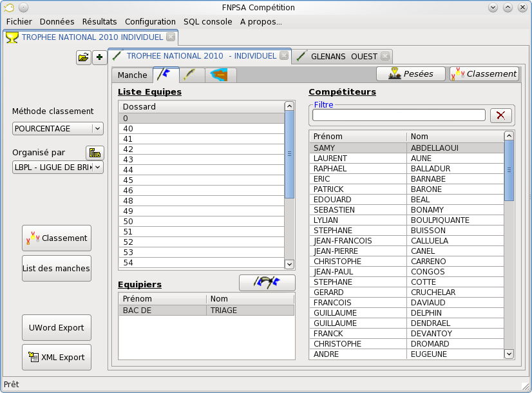Image resolution: width=532 pixels, height=393 pixels.
Task: Close the GLENANS OUEST tab
Action: pyautogui.click(x=385, y=56)
